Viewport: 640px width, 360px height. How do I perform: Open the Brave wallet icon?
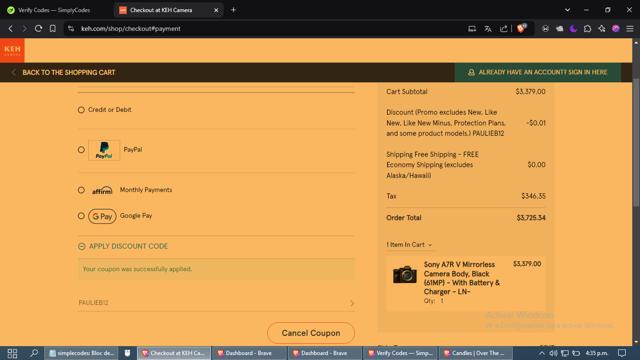coord(560,29)
